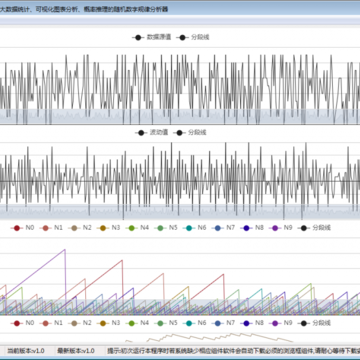Toggle the 波动值 series legend
Screen dimensions: 360x360
pyautogui.click(x=152, y=133)
